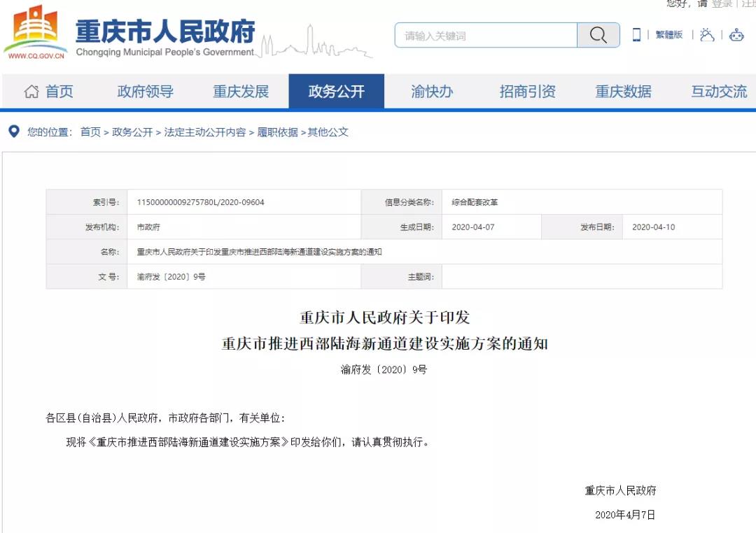Image resolution: width=756 pixels, height=533 pixels.
Task: Click the 市政府 issuing agency value
Action: pyautogui.click(x=148, y=227)
